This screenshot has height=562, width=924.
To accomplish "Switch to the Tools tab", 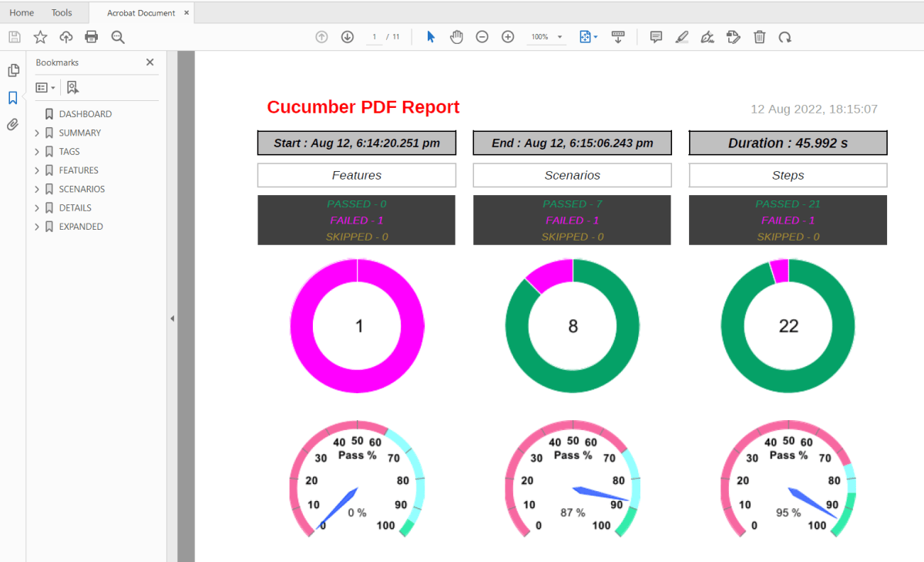I will (x=62, y=12).
